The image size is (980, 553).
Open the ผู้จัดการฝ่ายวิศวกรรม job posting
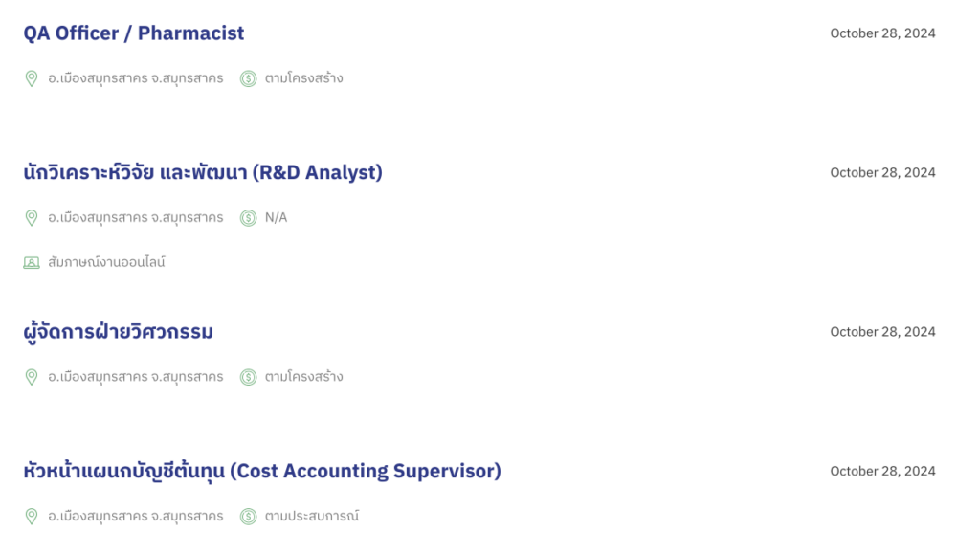(119, 332)
